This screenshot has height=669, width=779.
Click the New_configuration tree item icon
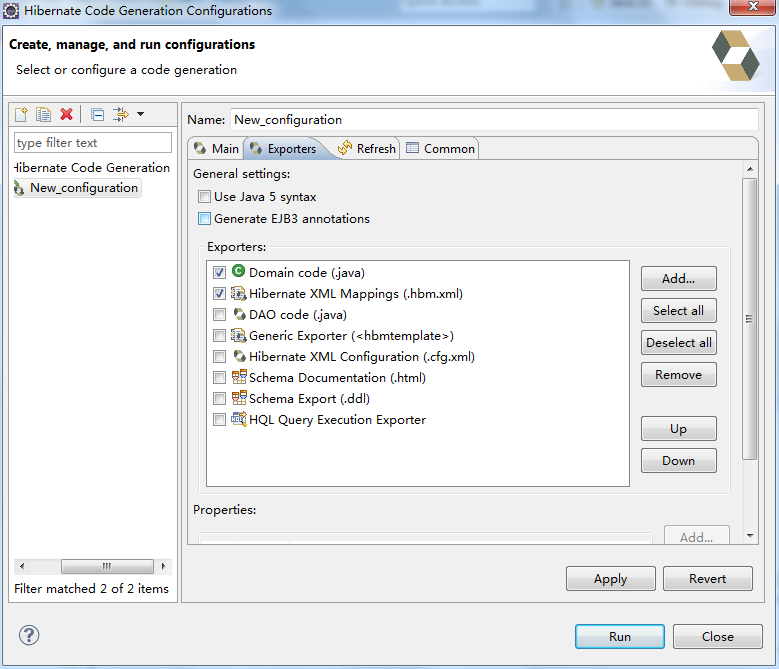click(19, 188)
